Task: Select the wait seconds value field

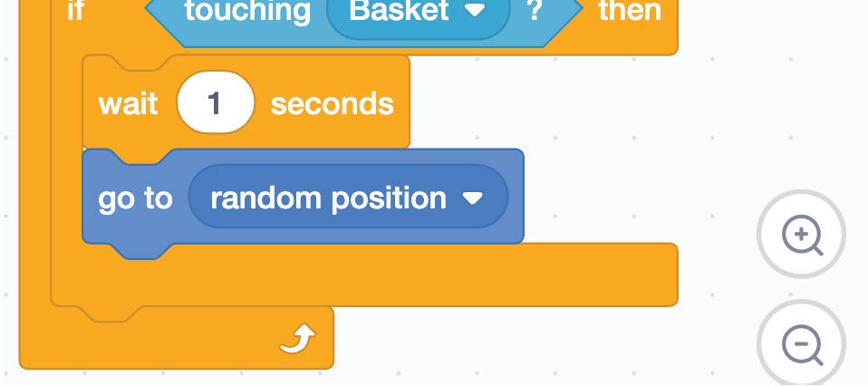Action: pos(215,103)
